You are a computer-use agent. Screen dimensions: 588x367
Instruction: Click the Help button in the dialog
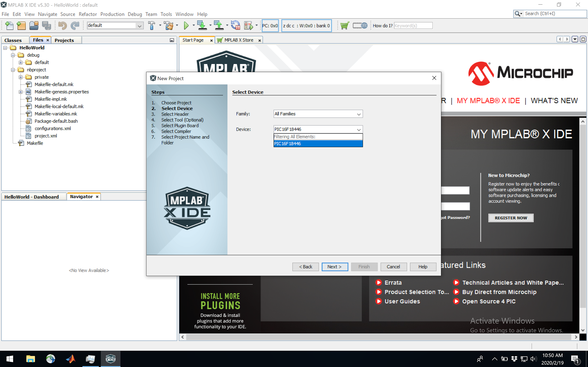click(423, 267)
